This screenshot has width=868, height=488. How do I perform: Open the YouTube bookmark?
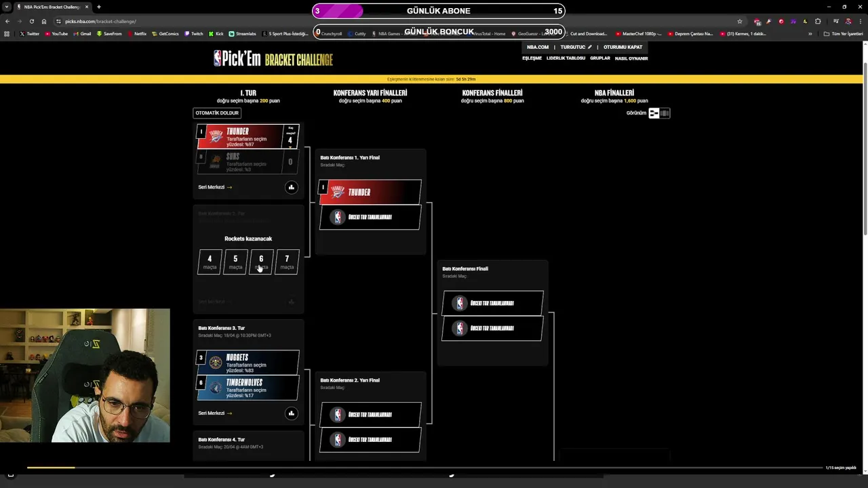tap(56, 33)
